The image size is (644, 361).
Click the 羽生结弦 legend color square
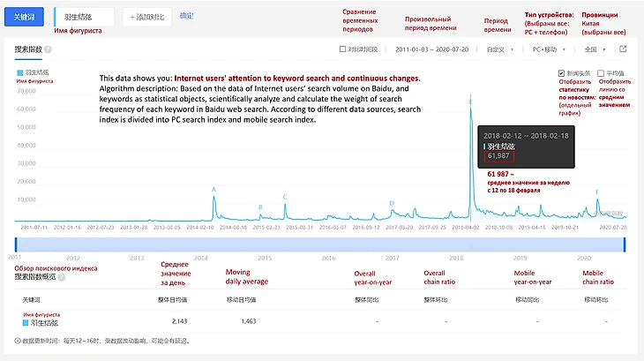pyautogui.click(x=19, y=72)
